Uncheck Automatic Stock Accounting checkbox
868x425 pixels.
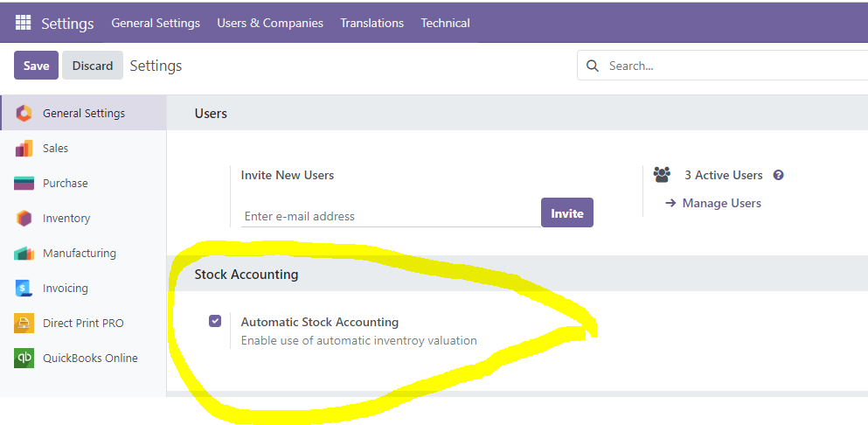(215, 321)
